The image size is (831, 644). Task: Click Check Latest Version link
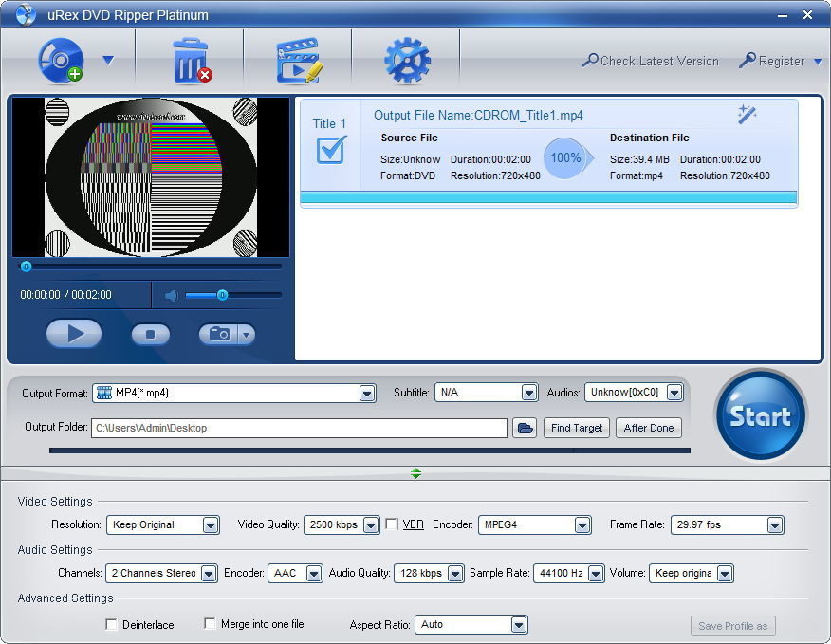point(650,61)
